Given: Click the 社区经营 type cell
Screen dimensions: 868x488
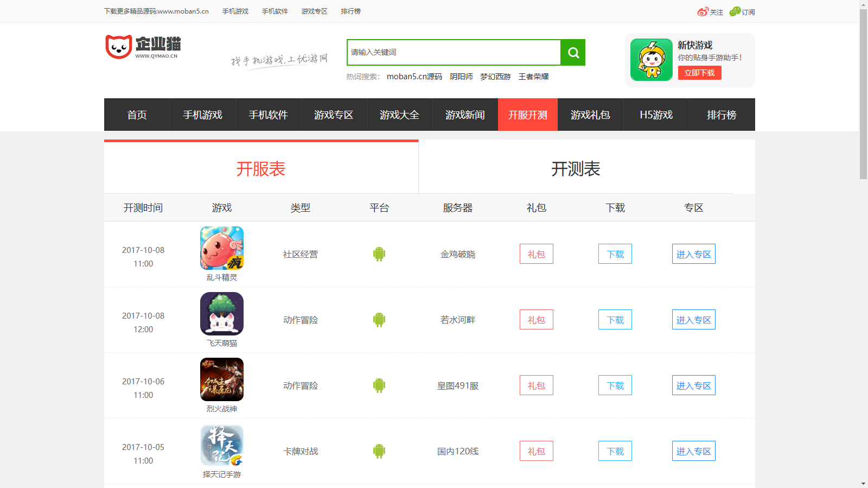Looking at the screenshot, I should click(x=301, y=254).
